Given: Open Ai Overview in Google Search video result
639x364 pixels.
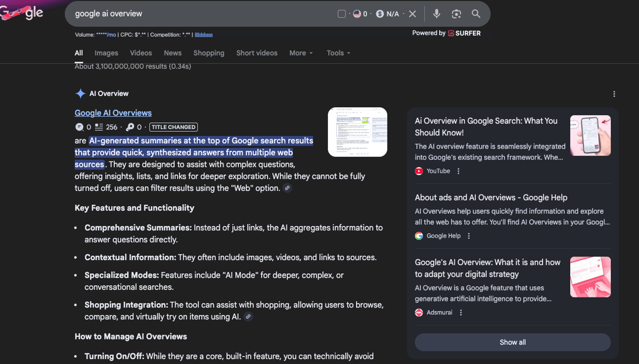Looking at the screenshot, I should (x=486, y=127).
